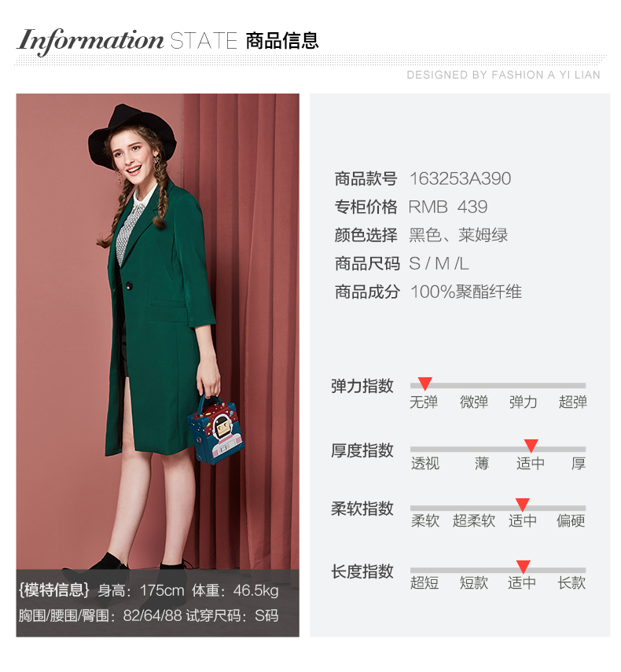Image resolution: width=621 pixels, height=672 pixels.
Task: Click the 模特信息 caption bar
Action: pyautogui.click(x=158, y=604)
